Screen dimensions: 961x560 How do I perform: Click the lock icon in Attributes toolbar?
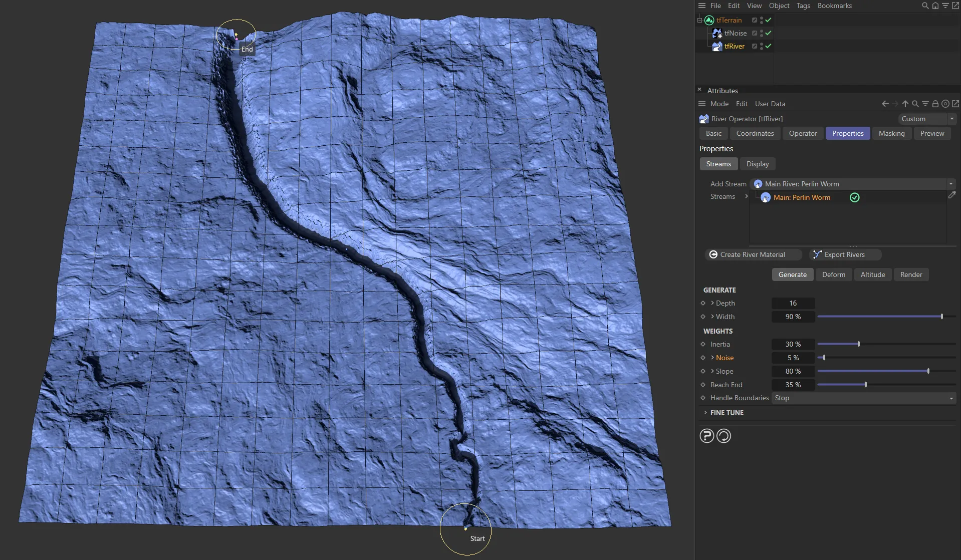pyautogui.click(x=935, y=104)
